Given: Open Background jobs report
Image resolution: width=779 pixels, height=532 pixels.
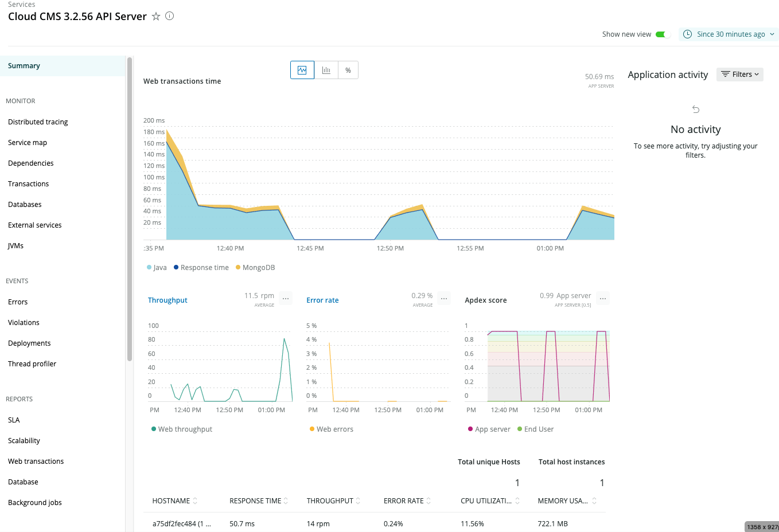Looking at the screenshot, I should (35, 503).
